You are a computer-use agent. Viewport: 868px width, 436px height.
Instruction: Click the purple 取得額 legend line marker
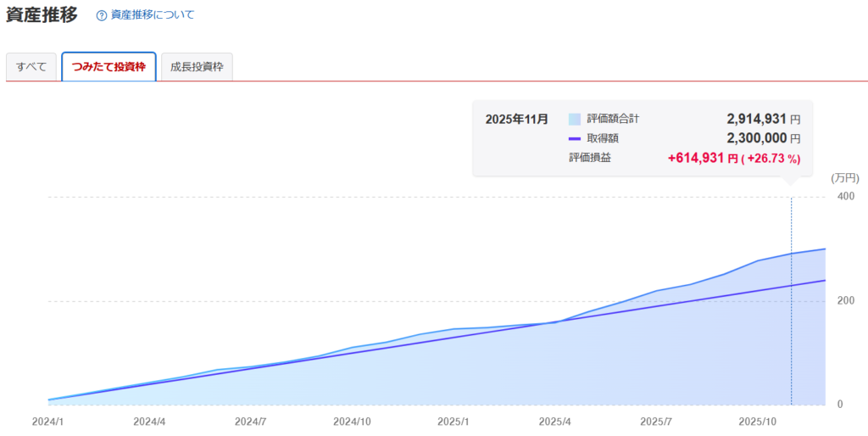coord(575,138)
